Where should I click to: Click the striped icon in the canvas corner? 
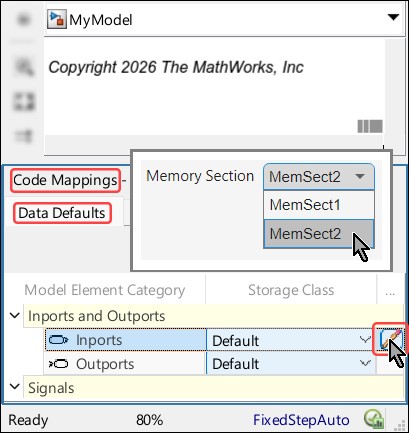click(370, 126)
